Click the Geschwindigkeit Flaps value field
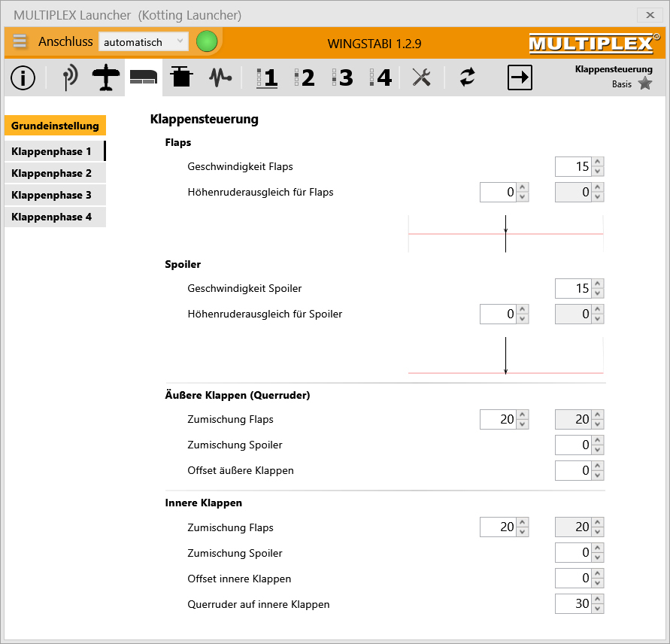Viewport: 670px width, 644px height. click(x=574, y=166)
